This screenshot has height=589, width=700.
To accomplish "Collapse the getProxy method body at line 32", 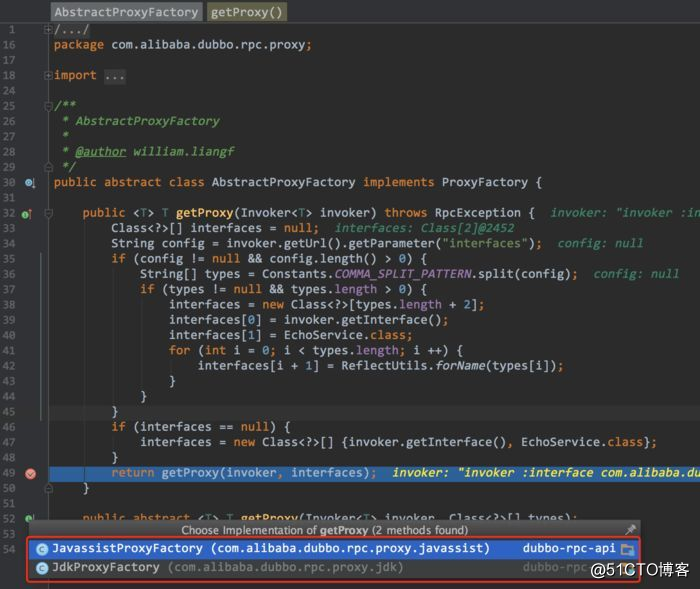I will [49, 213].
